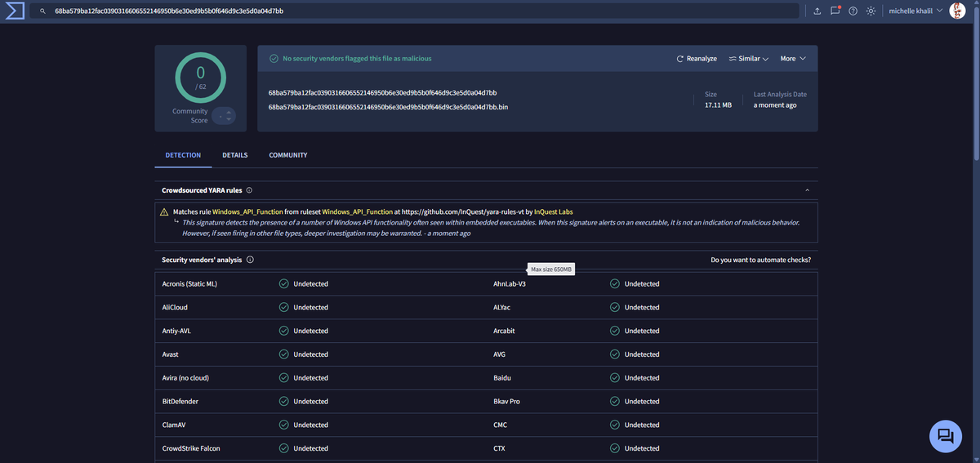Open the notifications chat icon
980x463 pixels.
[x=835, y=11]
